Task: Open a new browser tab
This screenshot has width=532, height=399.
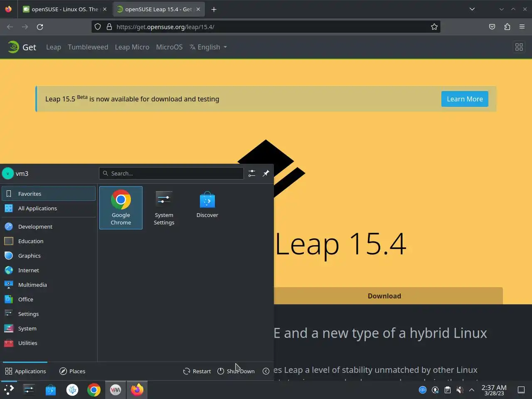Action: tap(214, 9)
